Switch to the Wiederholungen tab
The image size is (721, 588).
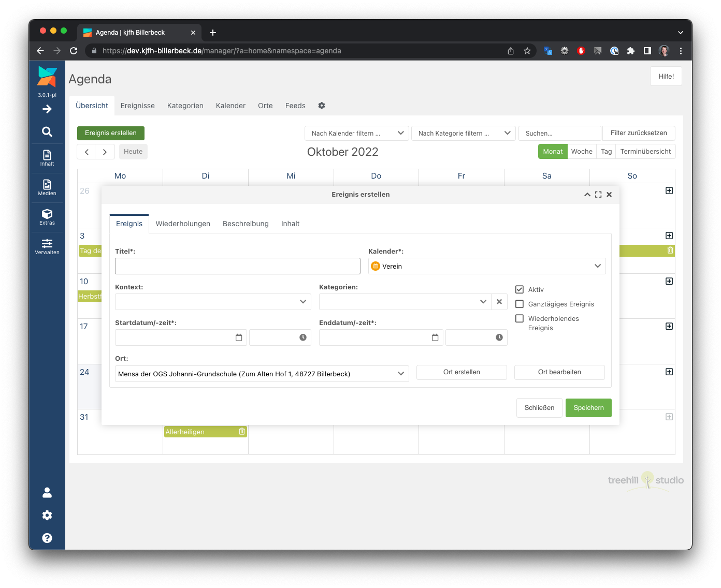pos(183,224)
